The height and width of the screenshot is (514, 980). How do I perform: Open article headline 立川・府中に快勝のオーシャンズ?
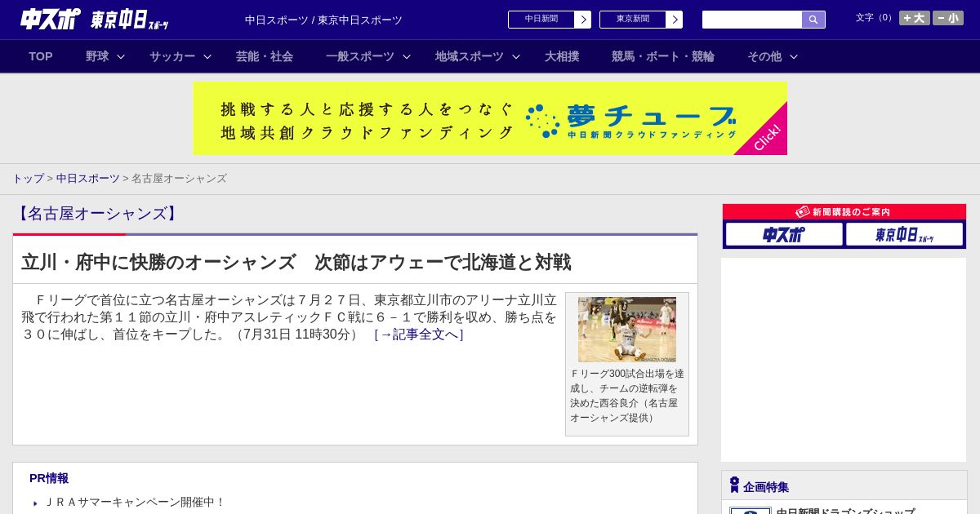pos(296,262)
